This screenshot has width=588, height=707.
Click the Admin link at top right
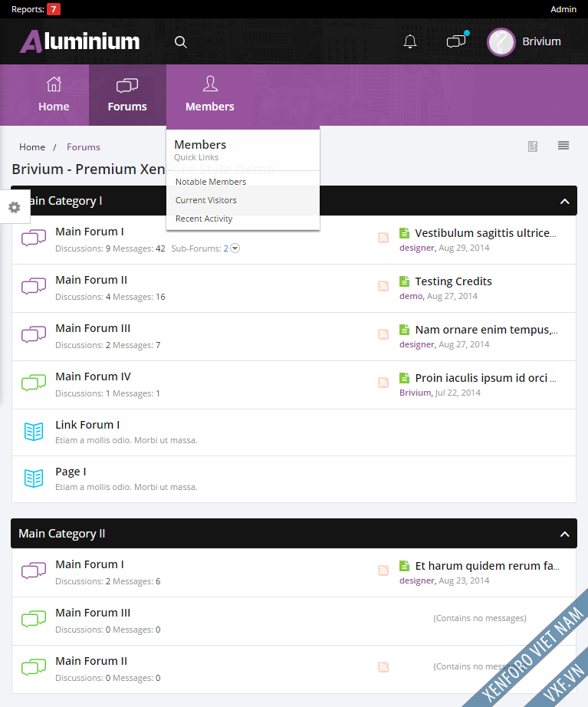pyautogui.click(x=563, y=9)
